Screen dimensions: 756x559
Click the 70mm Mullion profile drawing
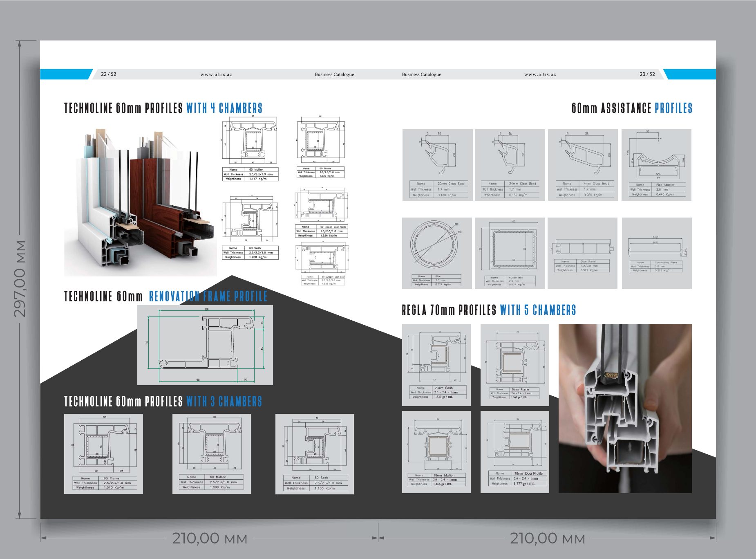436,452
